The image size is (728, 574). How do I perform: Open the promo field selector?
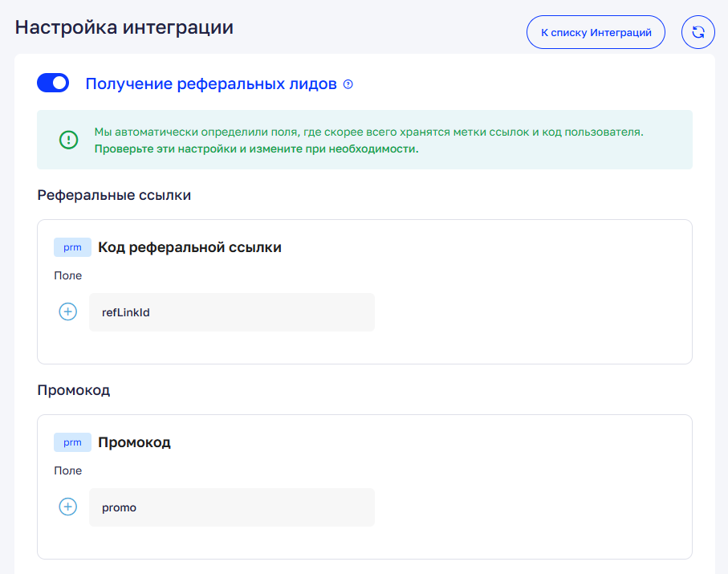231,507
